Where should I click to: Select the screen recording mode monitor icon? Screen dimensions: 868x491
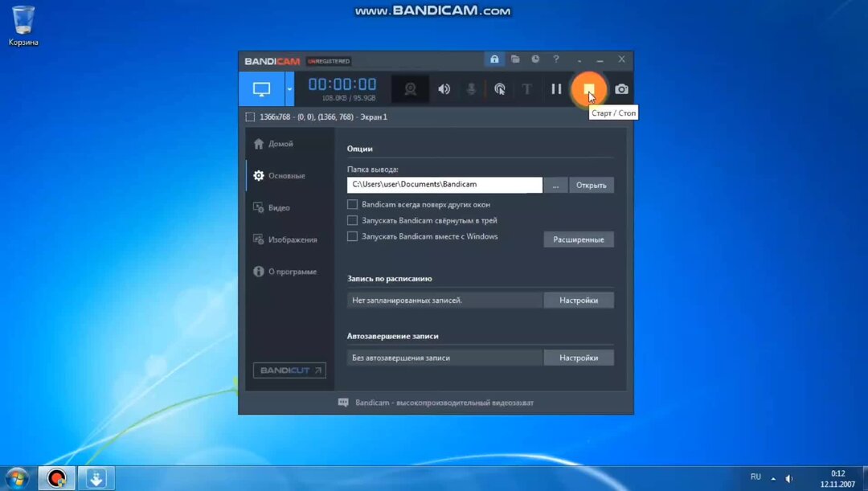point(261,89)
